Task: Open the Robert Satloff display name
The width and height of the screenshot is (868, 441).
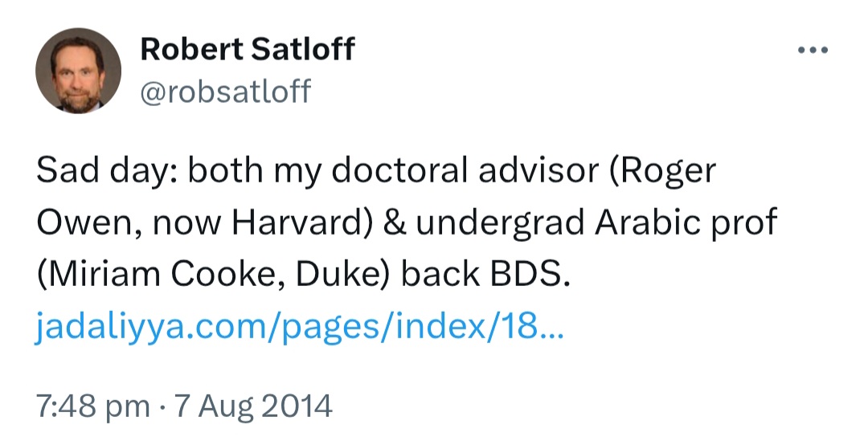Action: coord(247,50)
